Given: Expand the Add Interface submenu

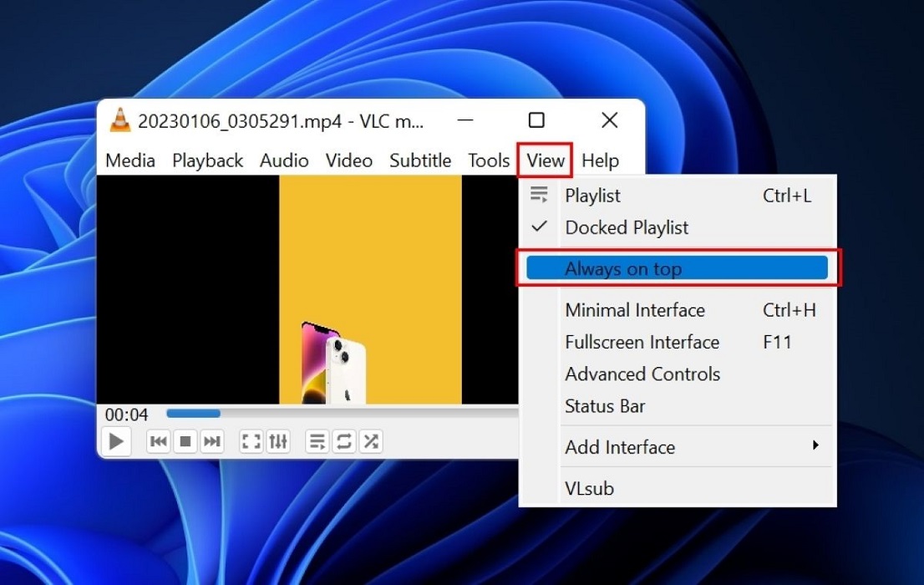Looking at the screenshot, I should coord(620,447).
